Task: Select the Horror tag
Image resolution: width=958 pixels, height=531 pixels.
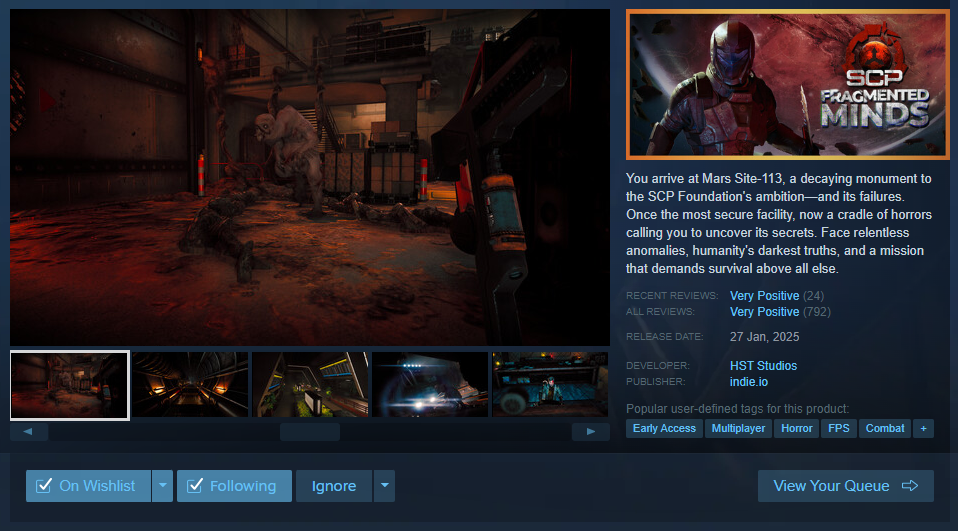Action: 797,428
